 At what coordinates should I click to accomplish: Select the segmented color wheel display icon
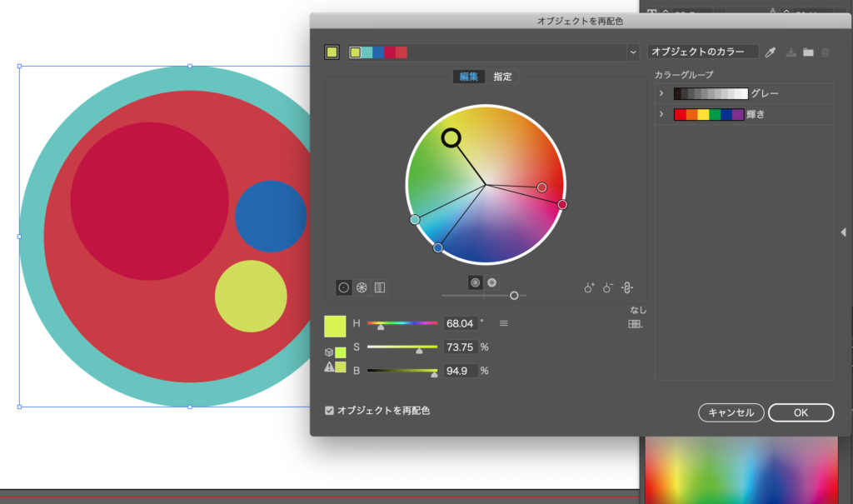point(362,287)
